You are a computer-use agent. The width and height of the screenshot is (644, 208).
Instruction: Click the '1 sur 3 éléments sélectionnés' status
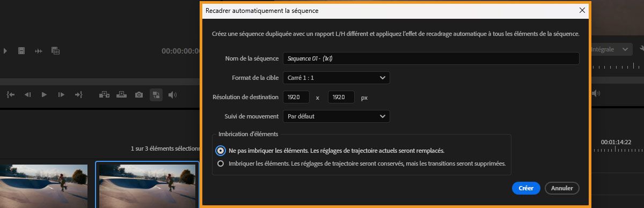click(x=165, y=148)
